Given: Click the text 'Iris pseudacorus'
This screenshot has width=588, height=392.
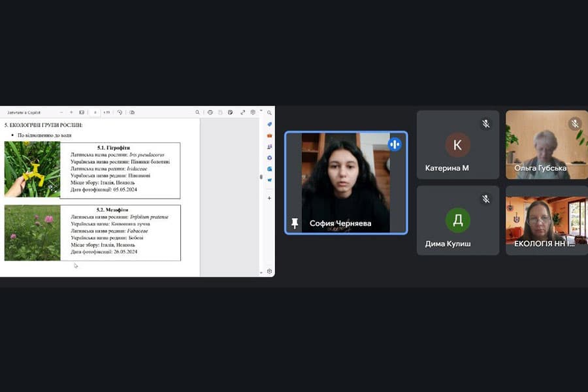Looking at the screenshot, I should (x=146, y=155).
